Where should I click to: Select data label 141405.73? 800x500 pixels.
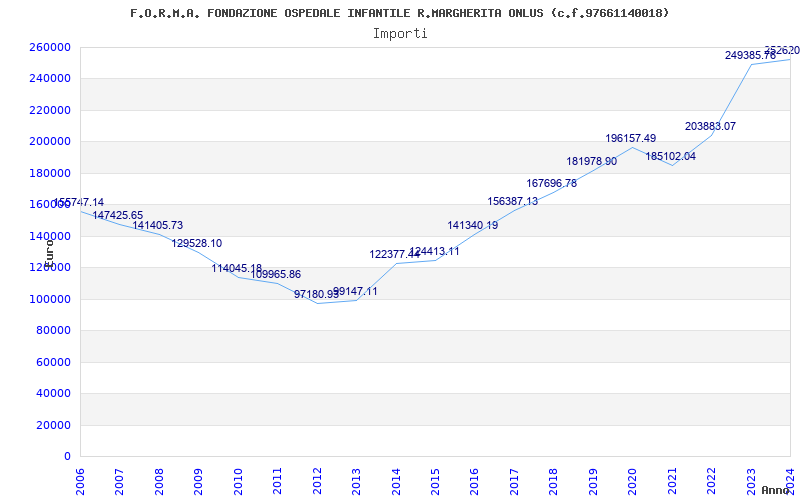tap(157, 226)
